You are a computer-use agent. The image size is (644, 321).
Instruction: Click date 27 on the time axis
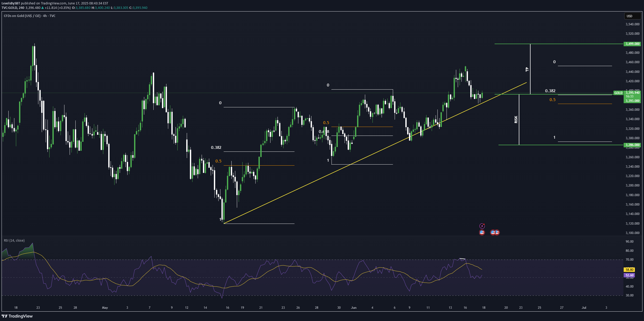[562, 308]
